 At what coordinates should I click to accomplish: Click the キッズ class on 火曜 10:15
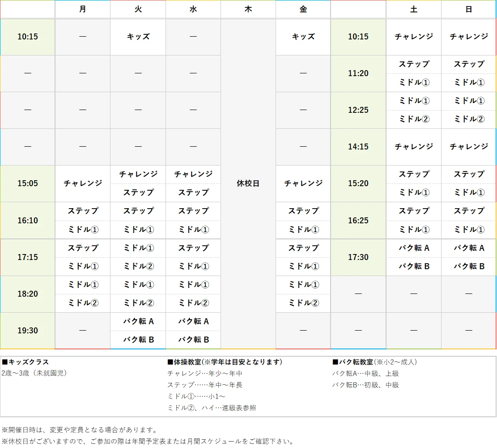(138, 37)
